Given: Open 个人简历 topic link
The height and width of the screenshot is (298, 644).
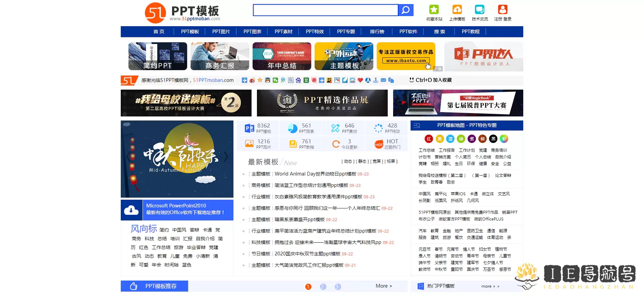Looking at the screenshot, I should click(463, 157).
